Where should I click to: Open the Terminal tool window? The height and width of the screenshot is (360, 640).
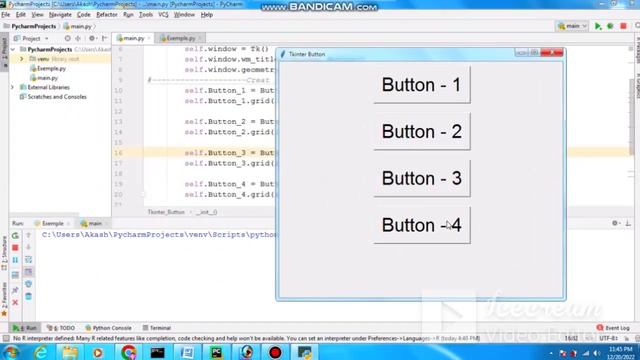(x=157, y=328)
